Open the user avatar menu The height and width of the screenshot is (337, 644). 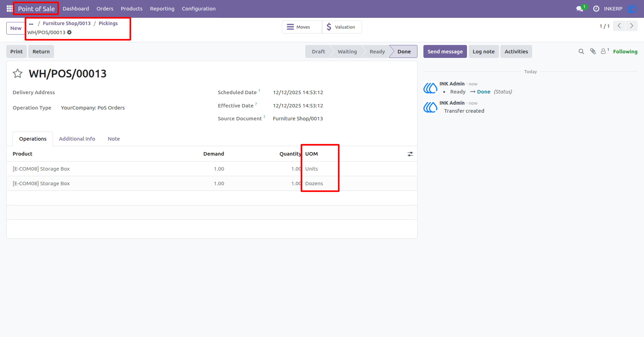[x=632, y=9]
